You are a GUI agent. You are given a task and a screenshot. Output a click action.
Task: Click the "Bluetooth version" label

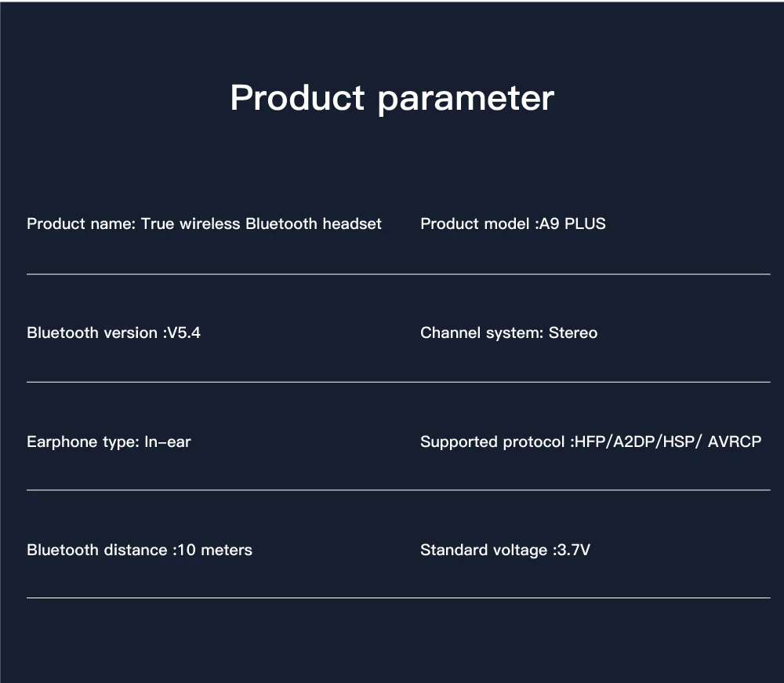(92, 332)
